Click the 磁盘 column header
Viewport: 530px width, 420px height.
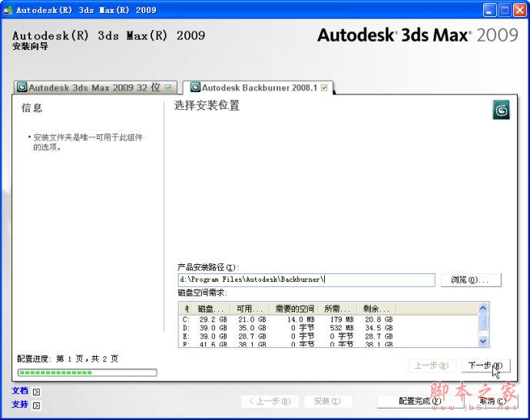[211, 309]
